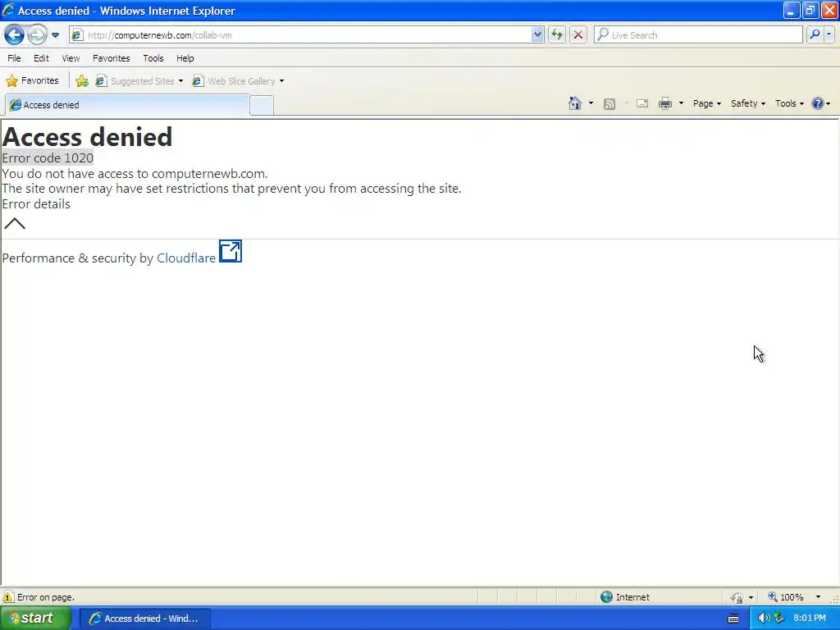Click the Back navigation arrow
Image resolution: width=840 pixels, height=630 pixels.
15,35
